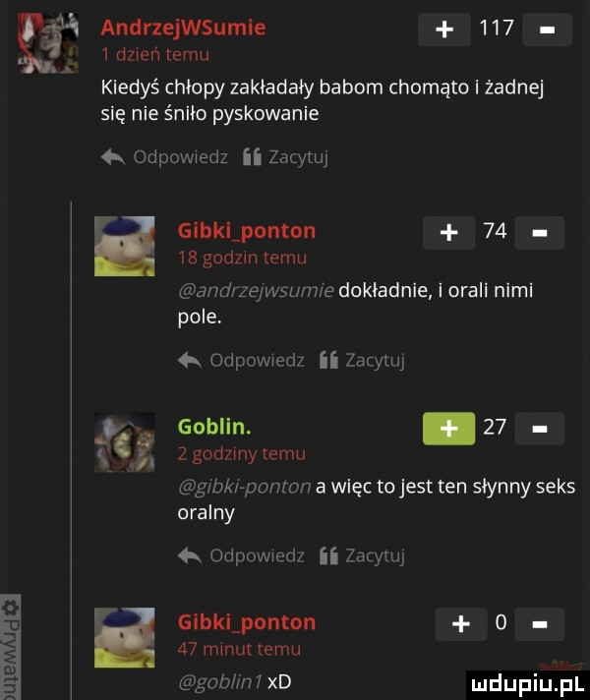This screenshot has height=700, width=590.
Task: Downvote Gibki_ponton's 74-point comment
Action: pos(540,233)
